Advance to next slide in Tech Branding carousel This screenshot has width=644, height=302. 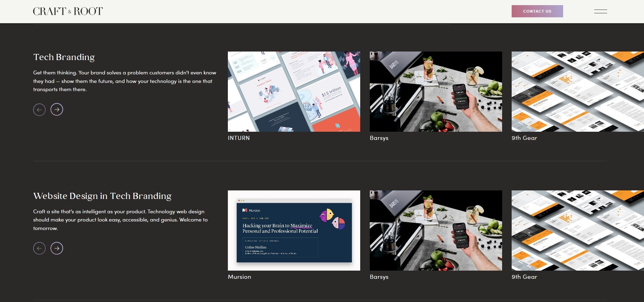pos(57,110)
